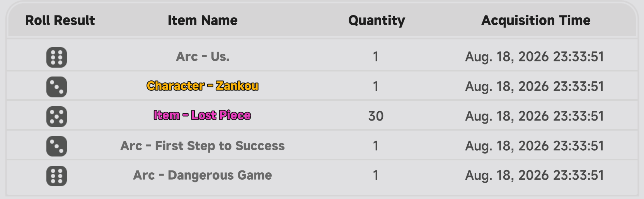Image resolution: width=644 pixels, height=199 pixels.
Task: Open the Character - Zankou item name
Action: [x=203, y=86]
